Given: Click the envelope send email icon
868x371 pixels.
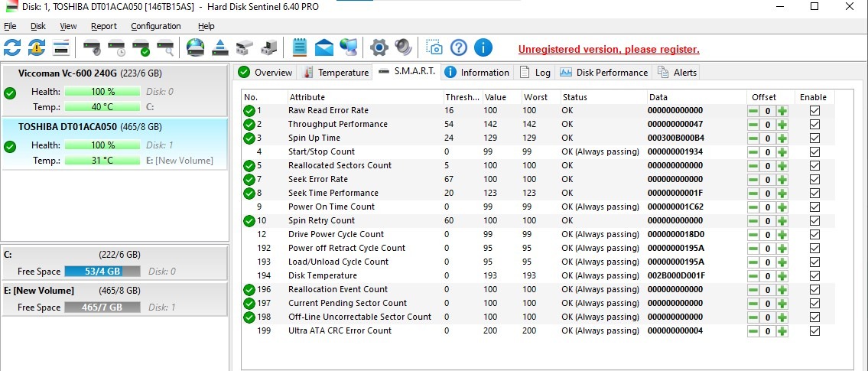Looking at the screenshot, I should point(323,47).
